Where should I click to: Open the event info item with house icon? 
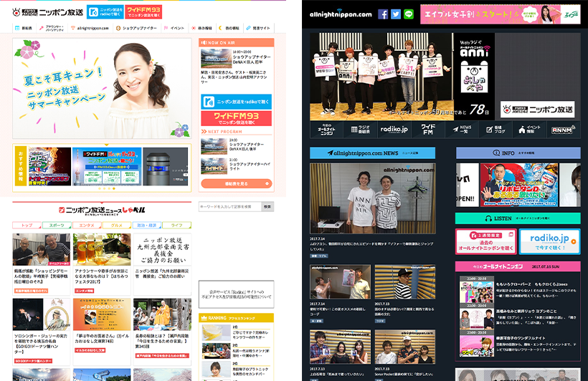[529, 130]
